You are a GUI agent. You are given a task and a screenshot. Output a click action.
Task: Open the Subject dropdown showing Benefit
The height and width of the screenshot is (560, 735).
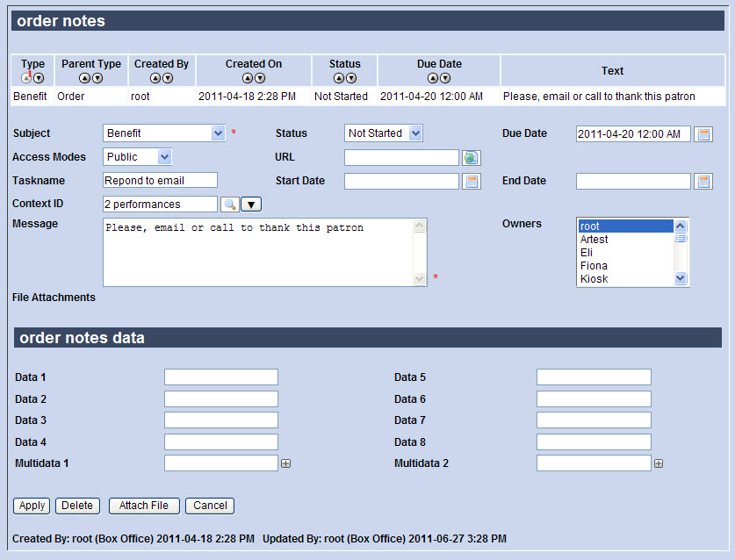[x=163, y=133]
